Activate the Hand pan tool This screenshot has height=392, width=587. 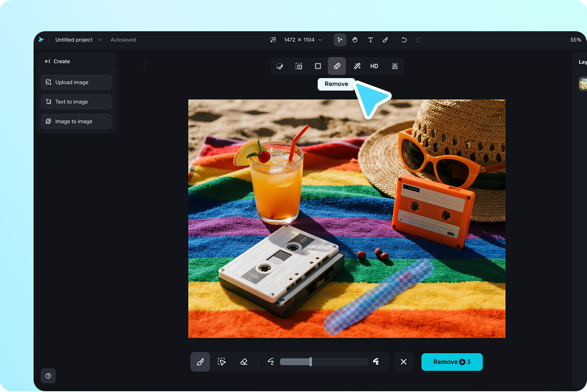[x=355, y=39]
